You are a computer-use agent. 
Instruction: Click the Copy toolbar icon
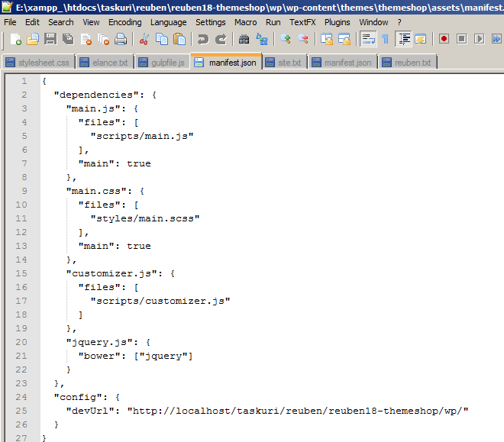162,39
